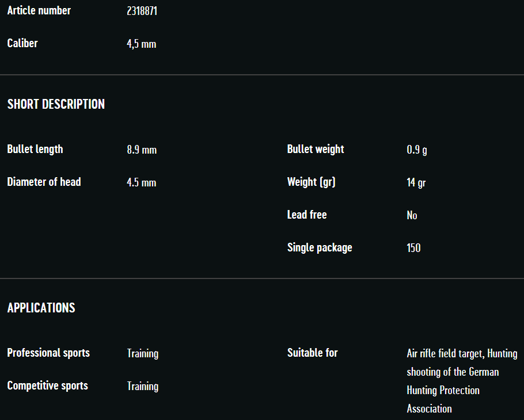
Task: Select the Article number label
Action: pyautogui.click(x=39, y=11)
